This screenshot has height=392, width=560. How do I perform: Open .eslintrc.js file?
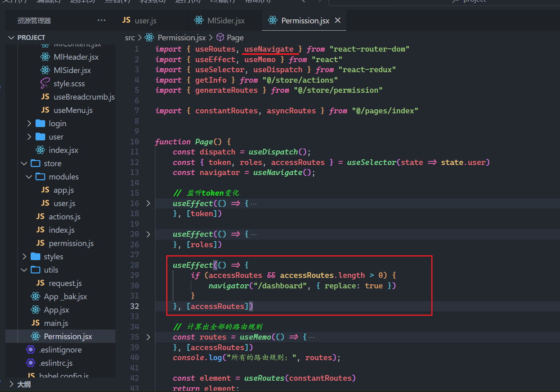56,363
